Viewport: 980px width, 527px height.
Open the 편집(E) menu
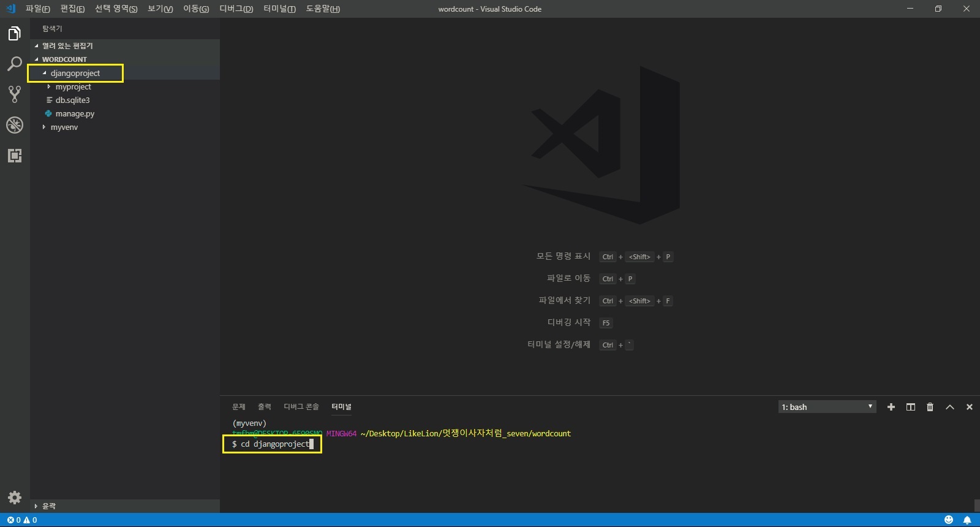click(x=73, y=9)
